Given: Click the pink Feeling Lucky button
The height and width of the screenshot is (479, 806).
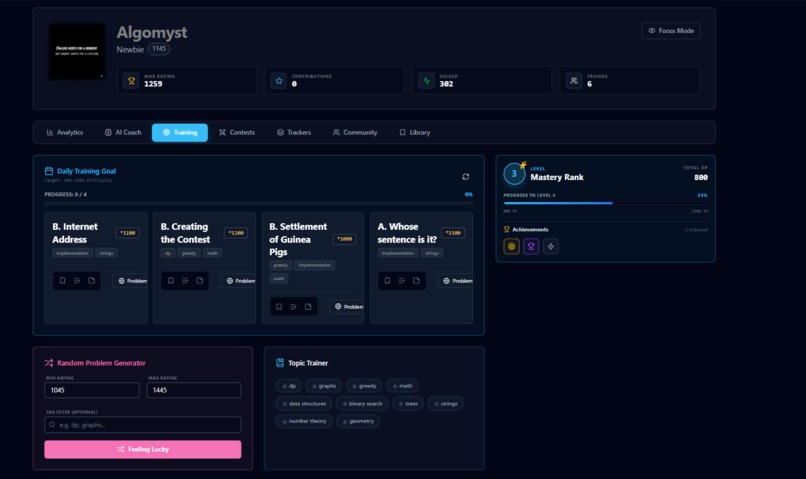Looking at the screenshot, I should 143,449.
